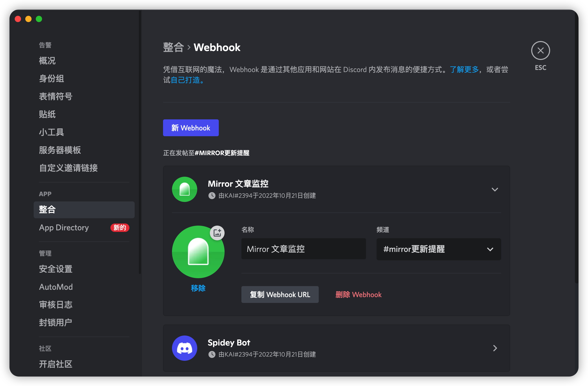Image resolution: width=588 pixels, height=386 pixels.
Task: Click the 了解更多 link
Action: tap(464, 69)
